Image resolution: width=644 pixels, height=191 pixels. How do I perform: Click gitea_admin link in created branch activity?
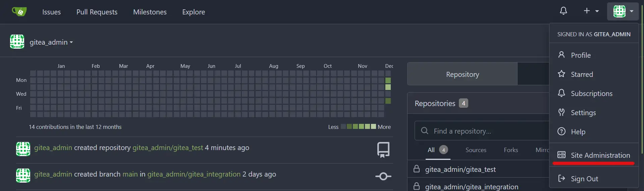53,174
